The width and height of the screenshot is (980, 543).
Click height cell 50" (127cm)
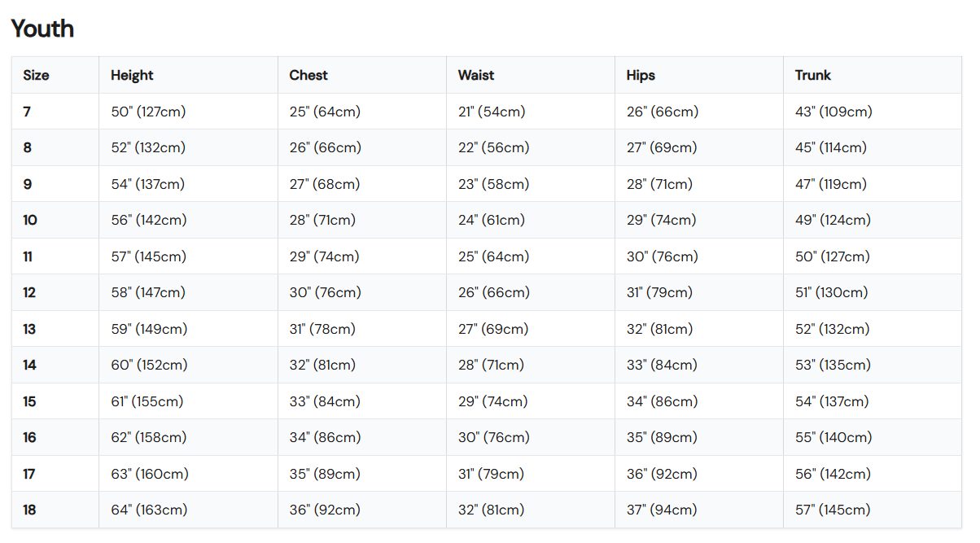(148, 112)
